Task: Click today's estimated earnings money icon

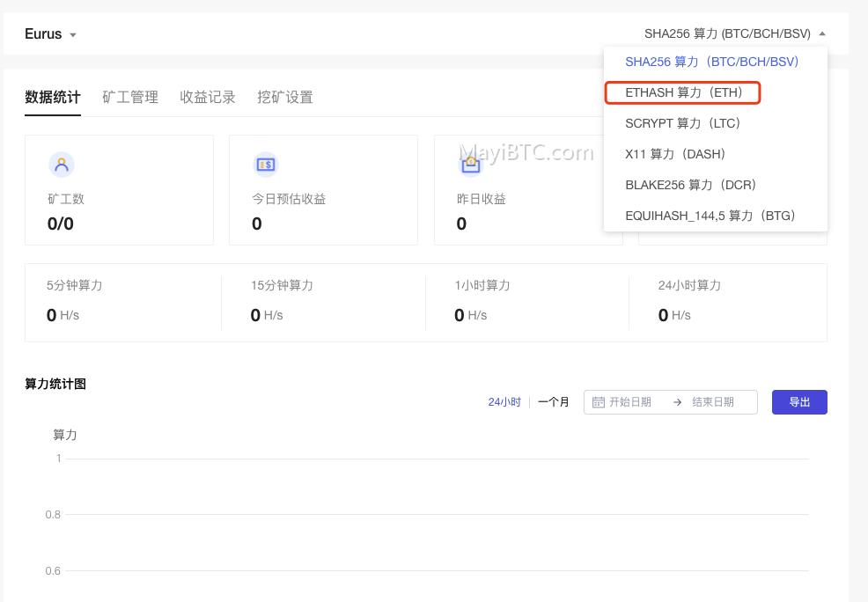Action: coord(266,165)
